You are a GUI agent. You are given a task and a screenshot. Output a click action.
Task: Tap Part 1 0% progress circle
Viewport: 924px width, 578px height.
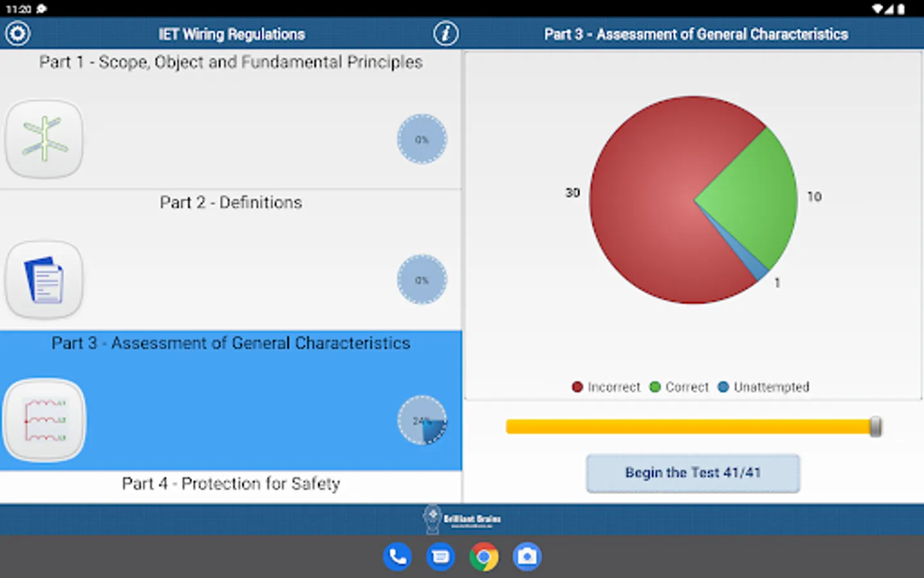(422, 139)
